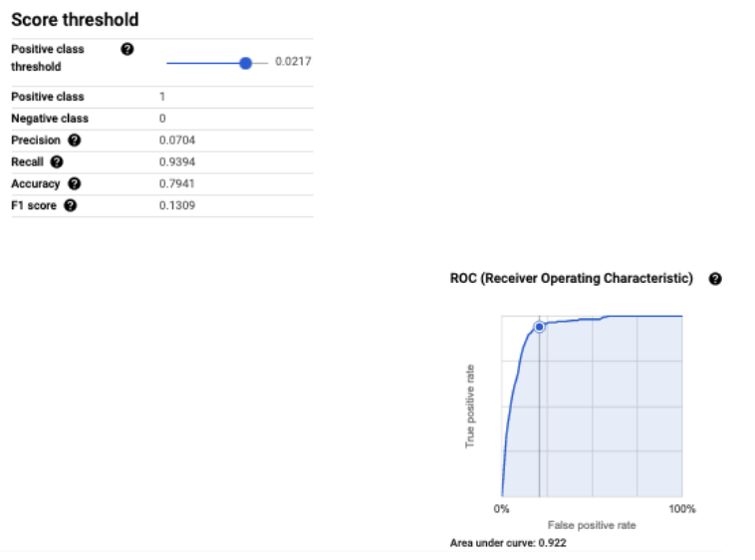This screenshot has height=560, width=755.
Task: Click the Area under curve: 0.922 text
Action: point(508,543)
